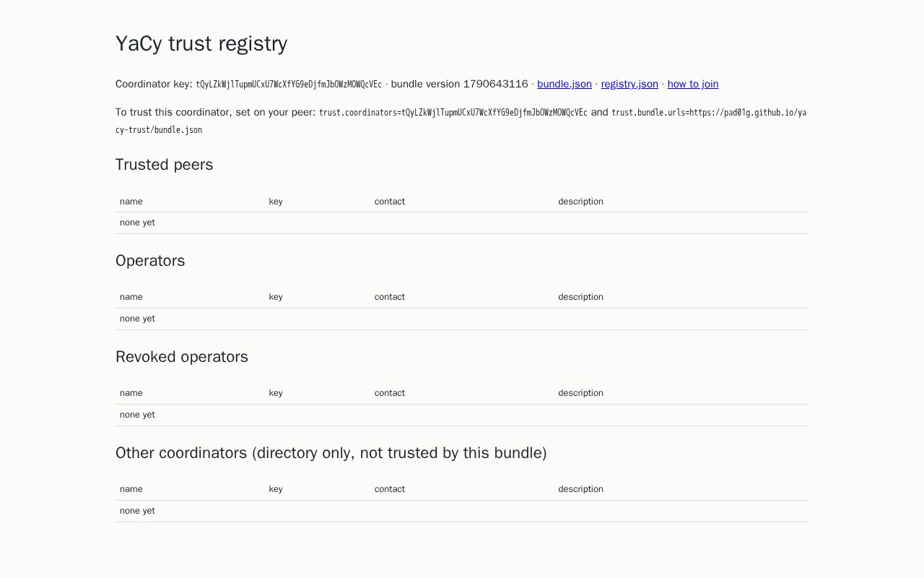Click the bundle version number 1790643116
Screen dimensions: 924x578
coord(495,84)
